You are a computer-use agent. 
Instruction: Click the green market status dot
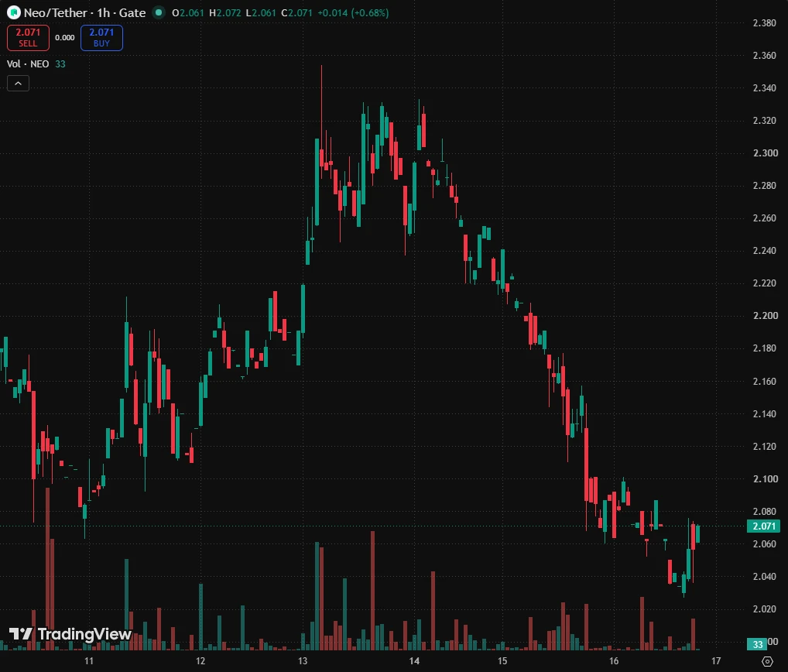(x=159, y=12)
